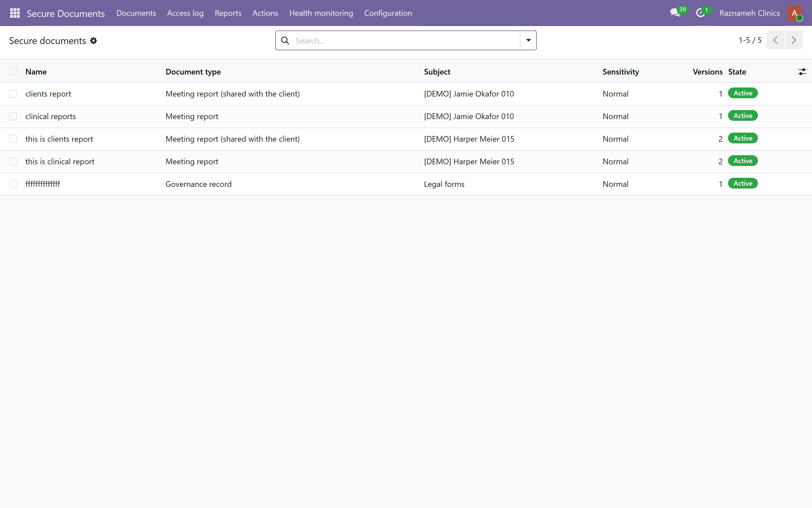The width and height of the screenshot is (812, 508).
Task: Open the Documents menu
Action: click(136, 13)
